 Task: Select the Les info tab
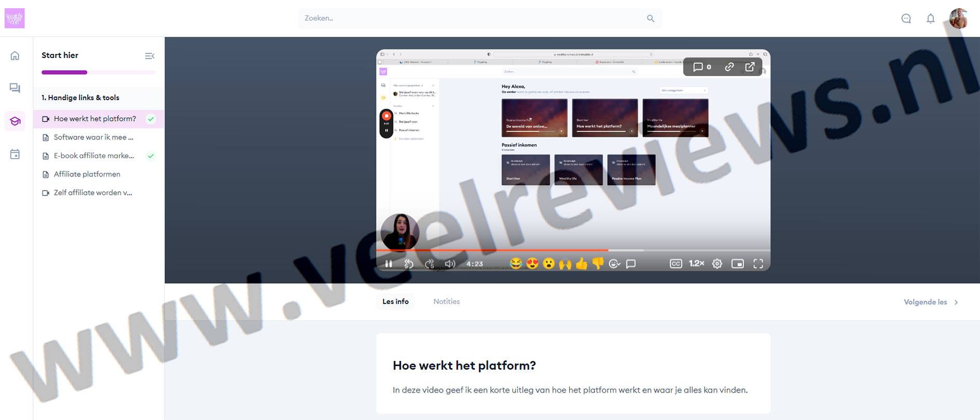395,301
